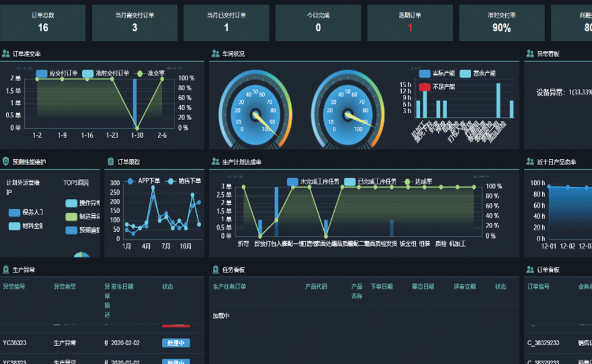The height and width of the screenshot is (364, 592).
Task: Click the 订单看板 panel icon
Action: pos(530,269)
